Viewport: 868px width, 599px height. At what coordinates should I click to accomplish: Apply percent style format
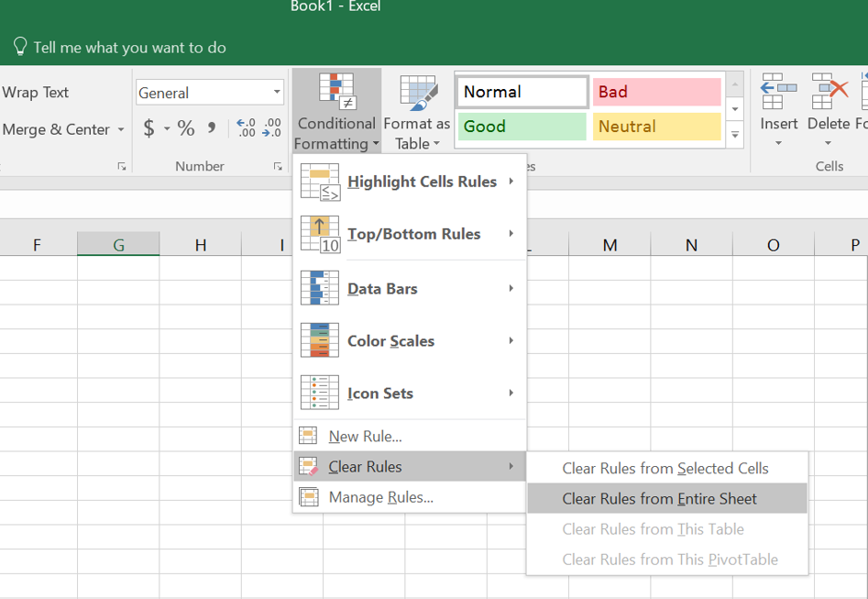186,128
